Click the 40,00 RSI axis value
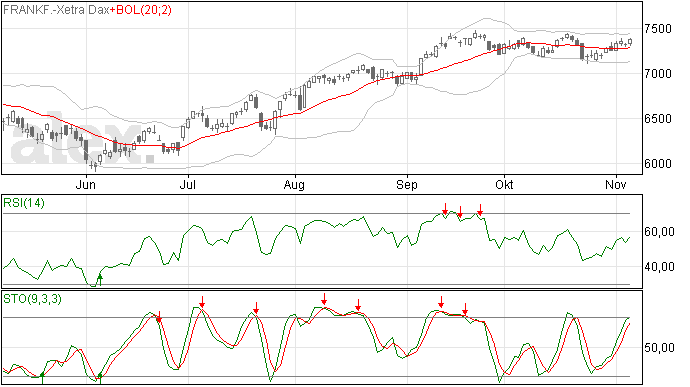Image resolution: width=690 pixels, height=387 pixels. pos(659,267)
